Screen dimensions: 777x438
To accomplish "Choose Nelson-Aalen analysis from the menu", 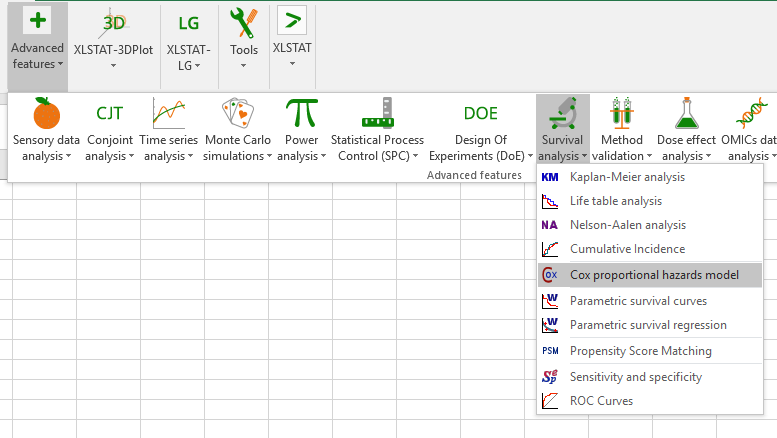I will (650, 225).
